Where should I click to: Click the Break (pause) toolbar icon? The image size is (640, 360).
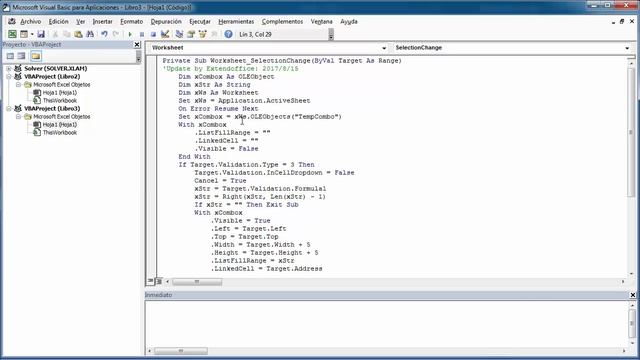pyautogui.click(x=142, y=34)
